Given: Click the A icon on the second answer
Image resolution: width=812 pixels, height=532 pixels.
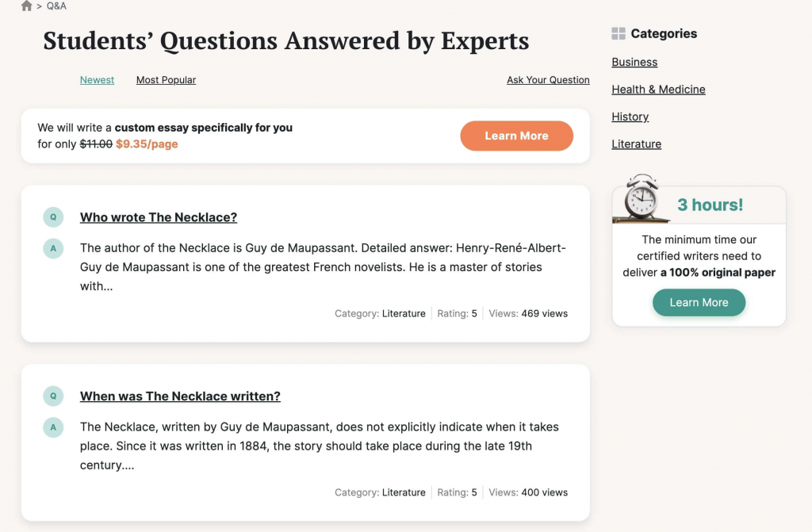Looking at the screenshot, I should [x=53, y=427].
